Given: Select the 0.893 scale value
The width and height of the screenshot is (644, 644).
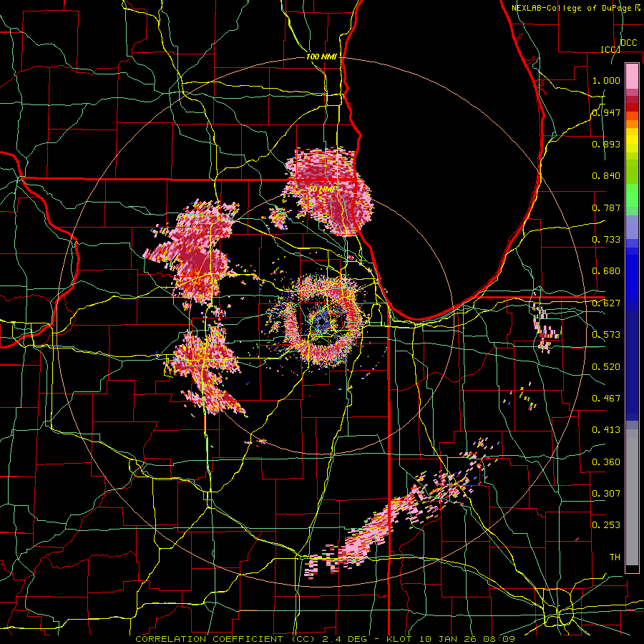Looking at the screenshot, I should point(606,144).
